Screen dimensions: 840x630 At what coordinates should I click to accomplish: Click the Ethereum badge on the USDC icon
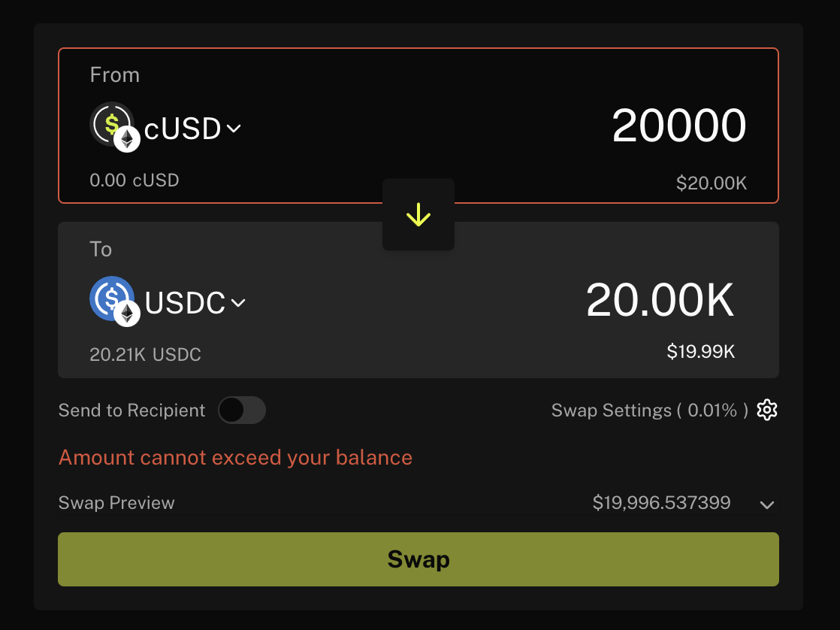(127, 313)
